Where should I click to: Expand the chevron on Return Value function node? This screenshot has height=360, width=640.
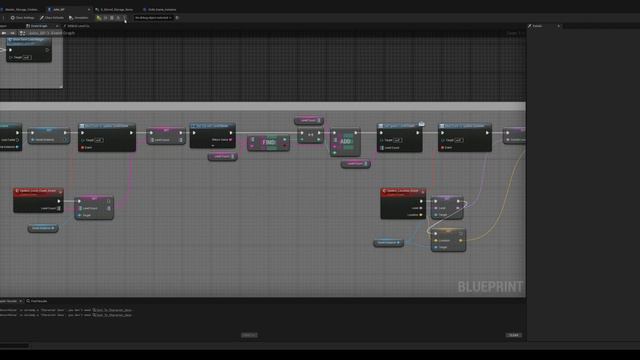point(212,145)
